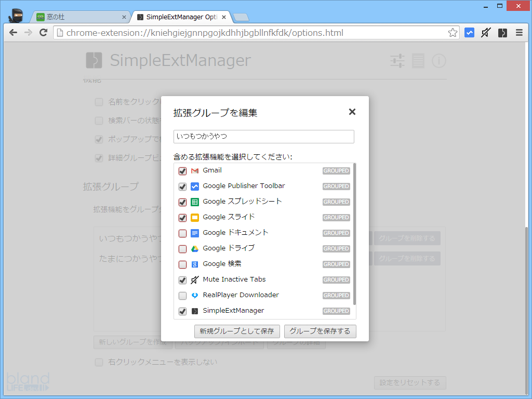
Task: Click GROUPED badge on Gmail row
Action: pyautogui.click(x=336, y=170)
